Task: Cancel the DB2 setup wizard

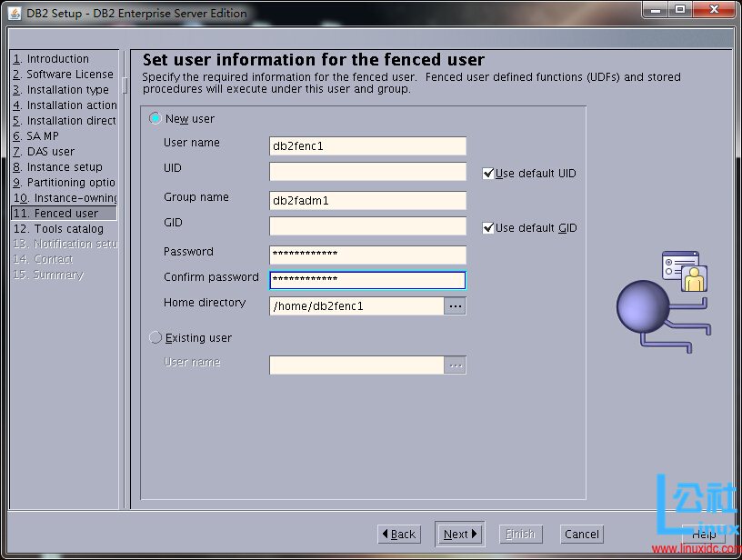Action: [x=581, y=535]
